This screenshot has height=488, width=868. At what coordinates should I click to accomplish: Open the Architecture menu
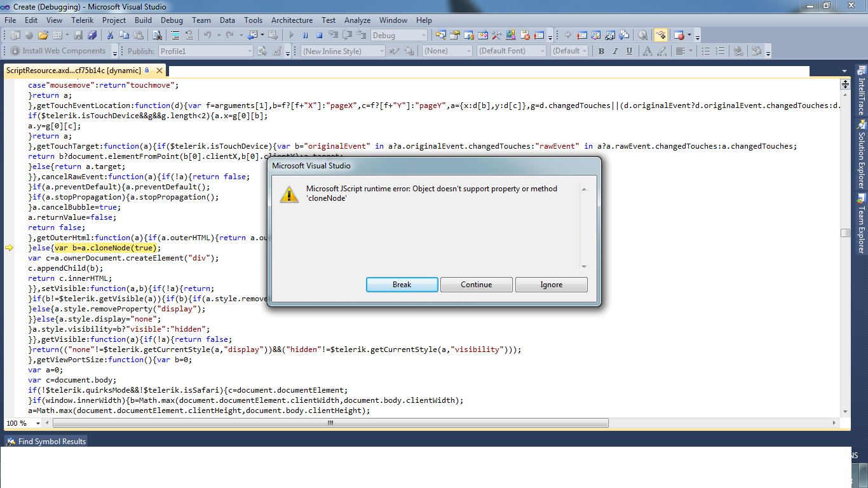coord(292,20)
